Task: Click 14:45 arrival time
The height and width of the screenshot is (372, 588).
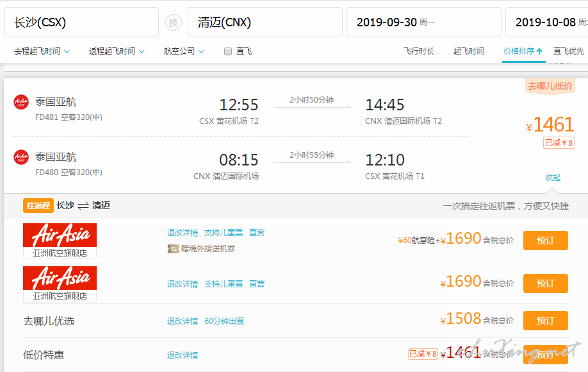Action: 385,105
